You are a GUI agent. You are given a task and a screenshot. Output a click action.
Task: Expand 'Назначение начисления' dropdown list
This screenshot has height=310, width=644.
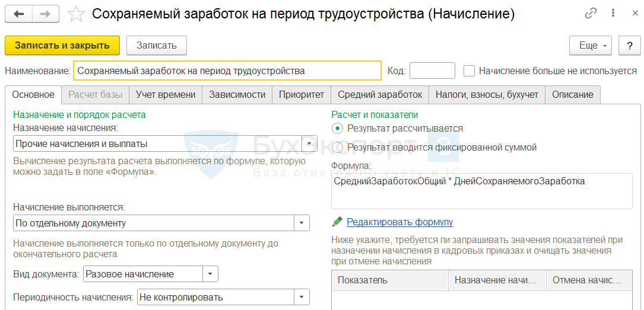tap(309, 143)
